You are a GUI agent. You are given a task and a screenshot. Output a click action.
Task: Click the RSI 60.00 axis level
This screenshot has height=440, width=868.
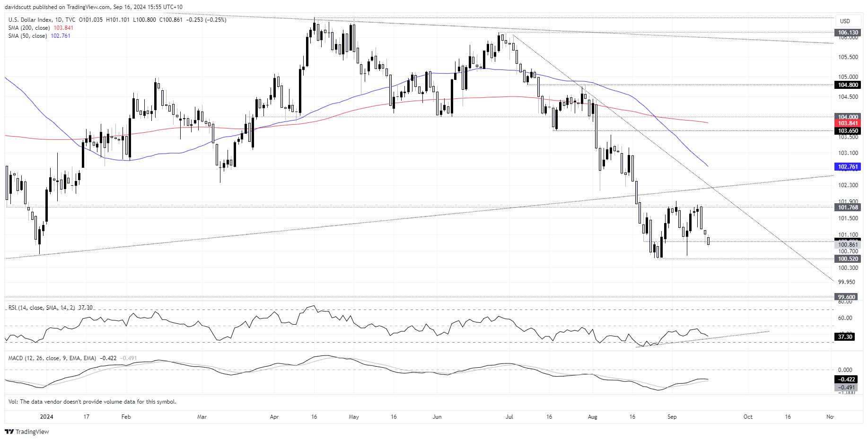click(x=845, y=318)
